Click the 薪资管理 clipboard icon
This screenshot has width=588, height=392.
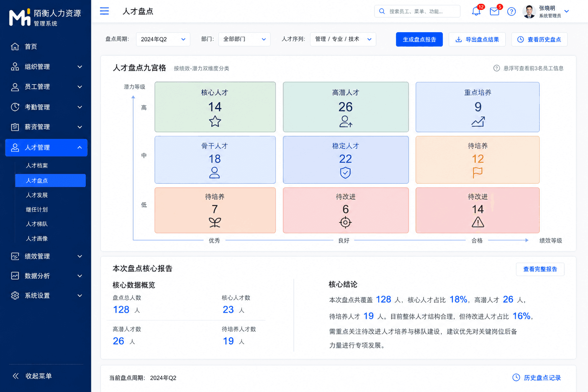coord(15,127)
